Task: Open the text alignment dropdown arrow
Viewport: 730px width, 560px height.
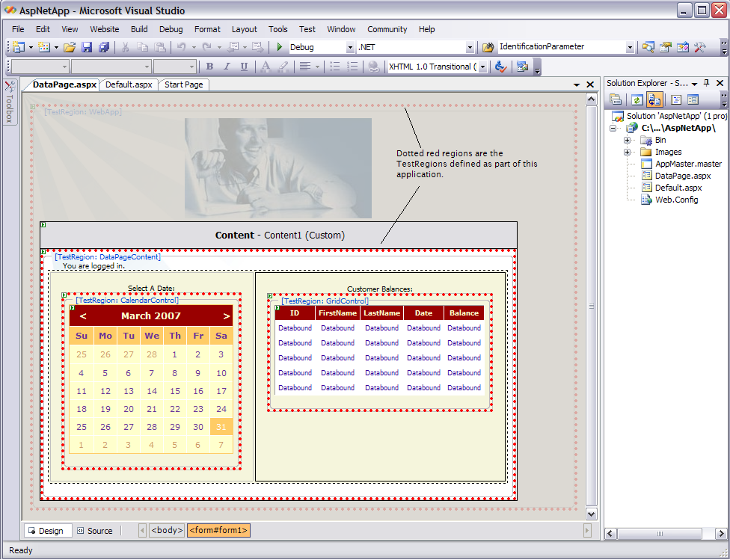Action: (317, 67)
